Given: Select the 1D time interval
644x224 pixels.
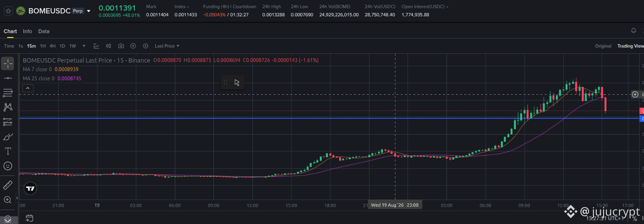Looking at the screenshot, I should tap(62, 46).
